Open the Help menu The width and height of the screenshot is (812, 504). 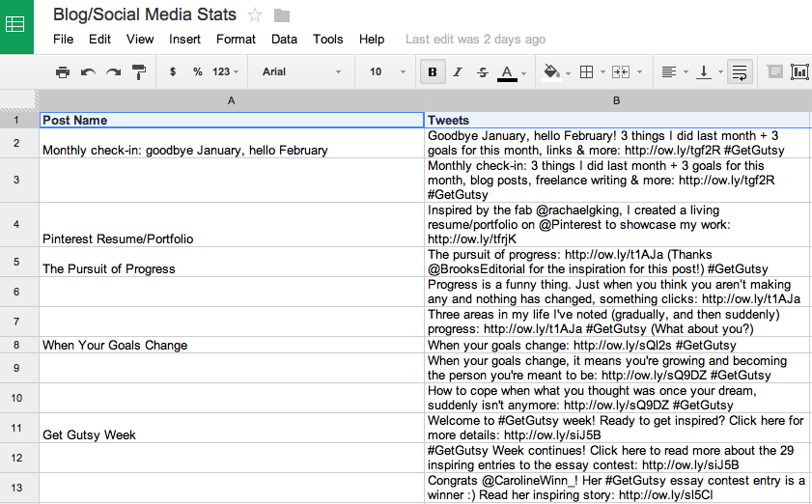point(372,40)
